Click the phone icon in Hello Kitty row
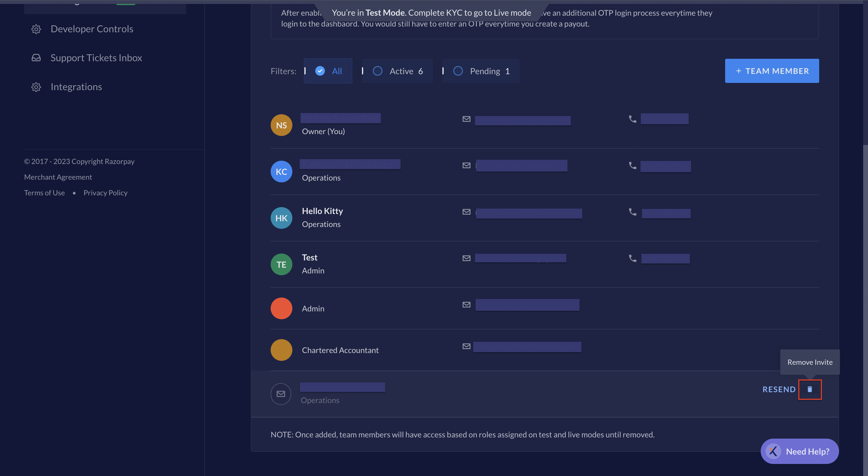 pyautogui.click(x=633, y=212)
